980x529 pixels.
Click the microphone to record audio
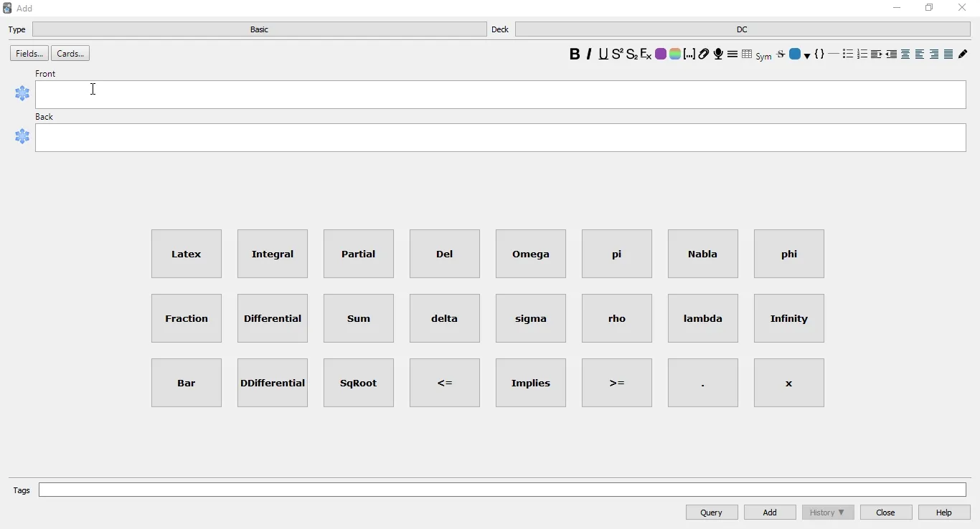coord(719,54)
